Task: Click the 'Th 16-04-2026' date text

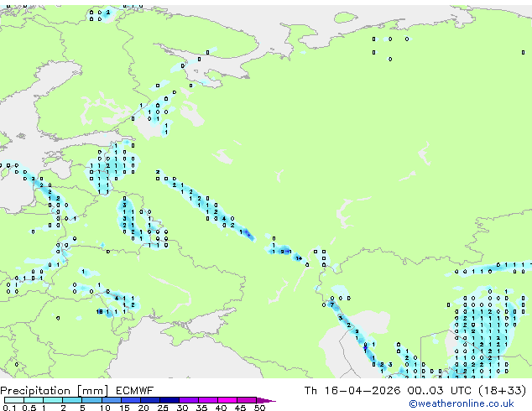Action: (x=352, y=391)
